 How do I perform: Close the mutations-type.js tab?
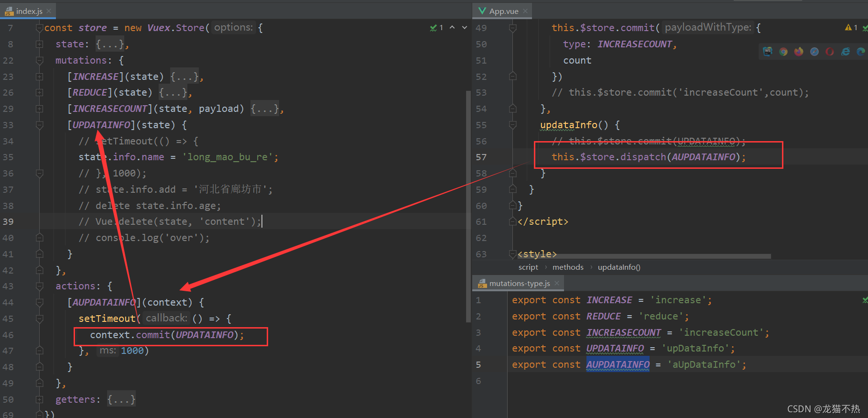tap(557, 283)
